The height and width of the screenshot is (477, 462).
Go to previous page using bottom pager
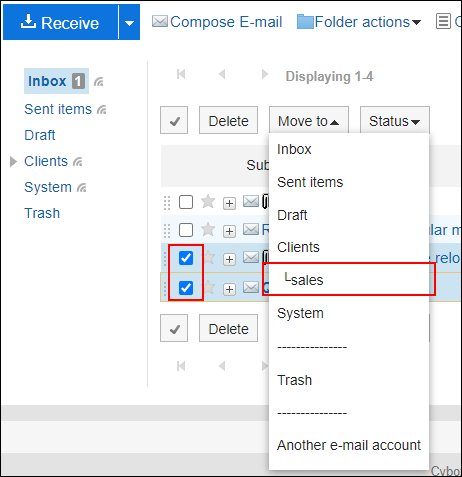(222, 366)
